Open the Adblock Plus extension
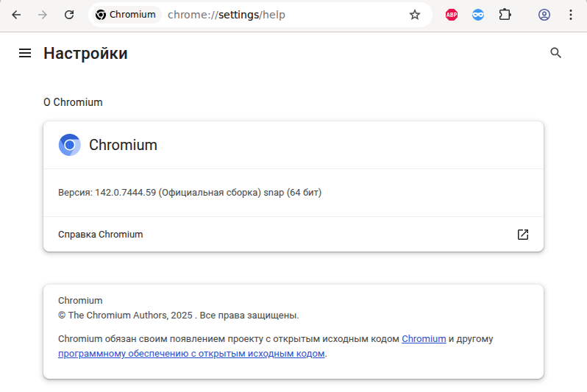 [x=452, y=15]
